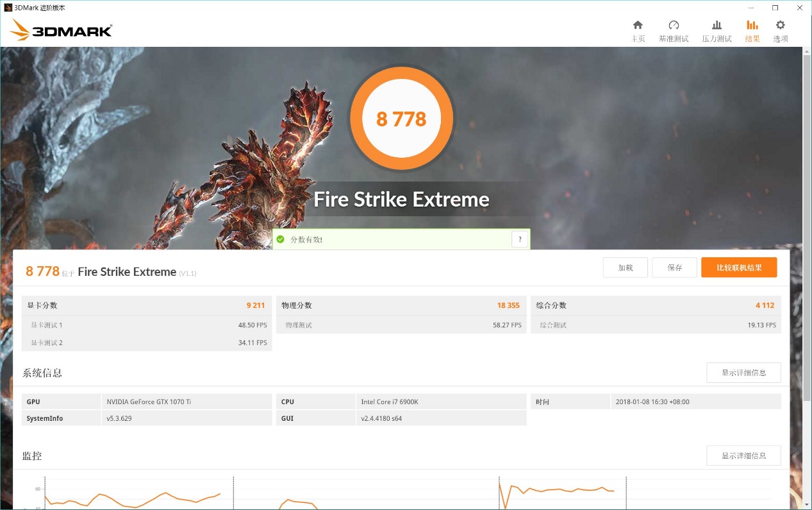The height and width of the screenshot is (510, 812).
Task: Click the green score-valid checkmark icon
Action: [280, 239]
